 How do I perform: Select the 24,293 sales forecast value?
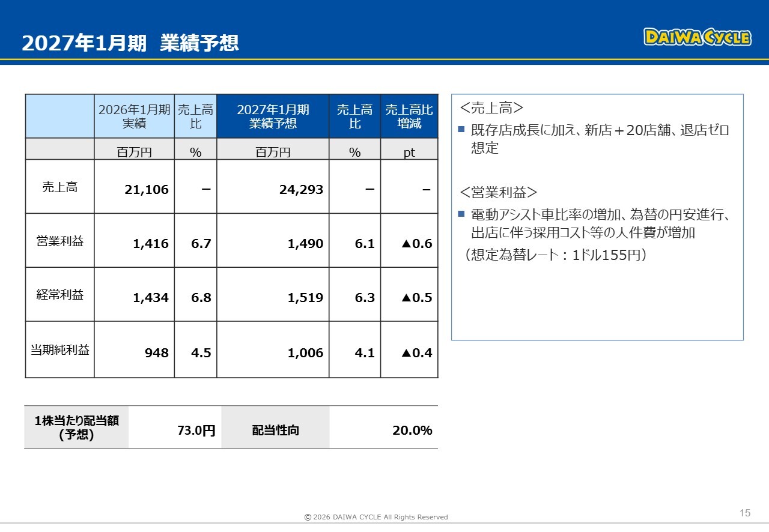(301, 190)
